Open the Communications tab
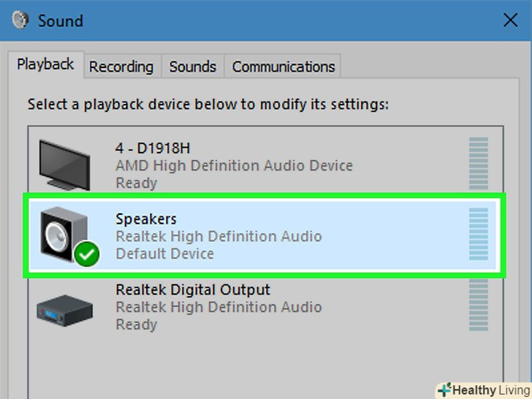This screenshot has height=399, width=532. [x=283, y=66]
